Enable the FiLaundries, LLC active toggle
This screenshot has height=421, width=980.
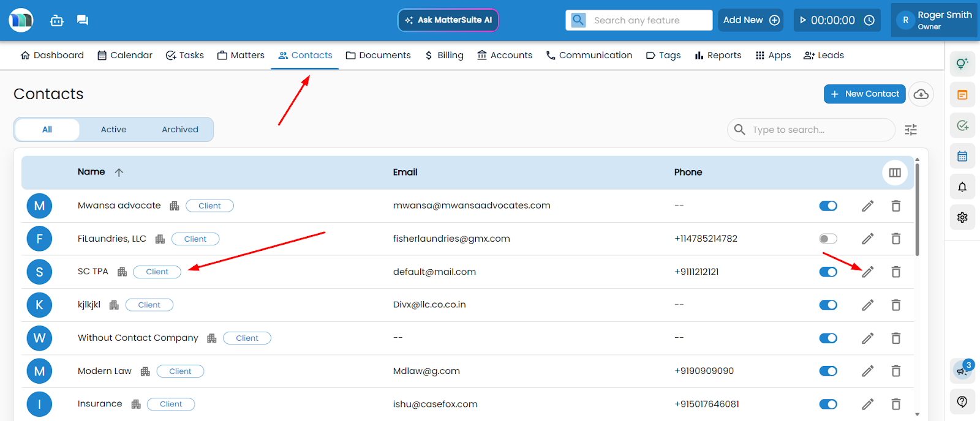[828, 239]
